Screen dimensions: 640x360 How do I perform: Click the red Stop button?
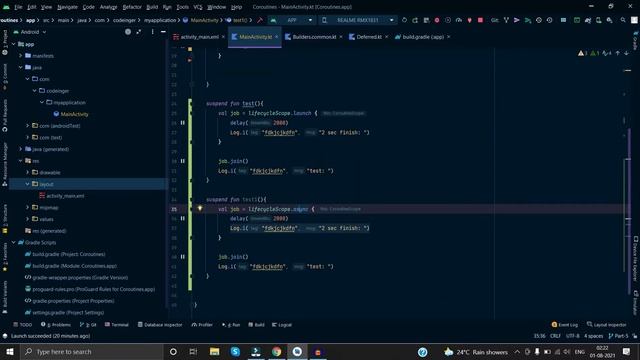[x=480, y=20]
